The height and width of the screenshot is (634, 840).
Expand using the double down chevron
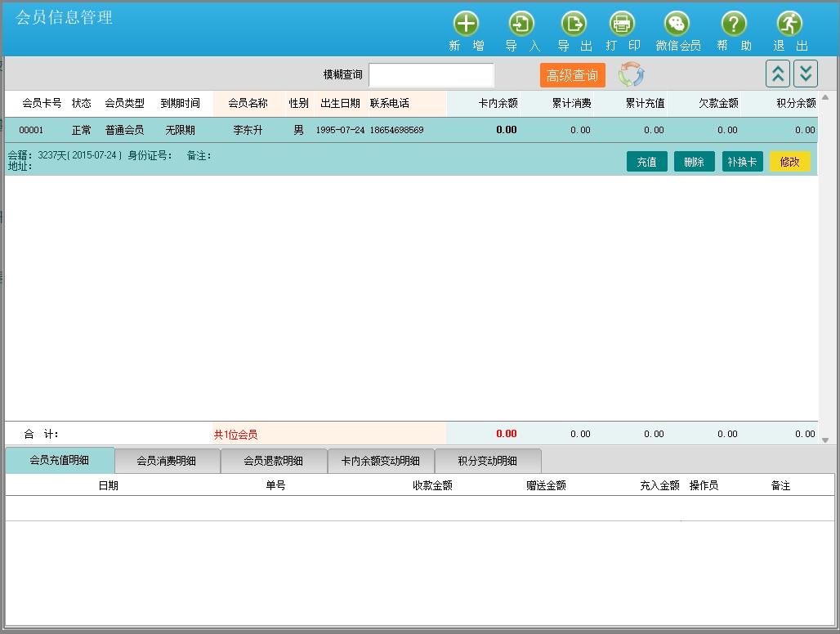806,74
